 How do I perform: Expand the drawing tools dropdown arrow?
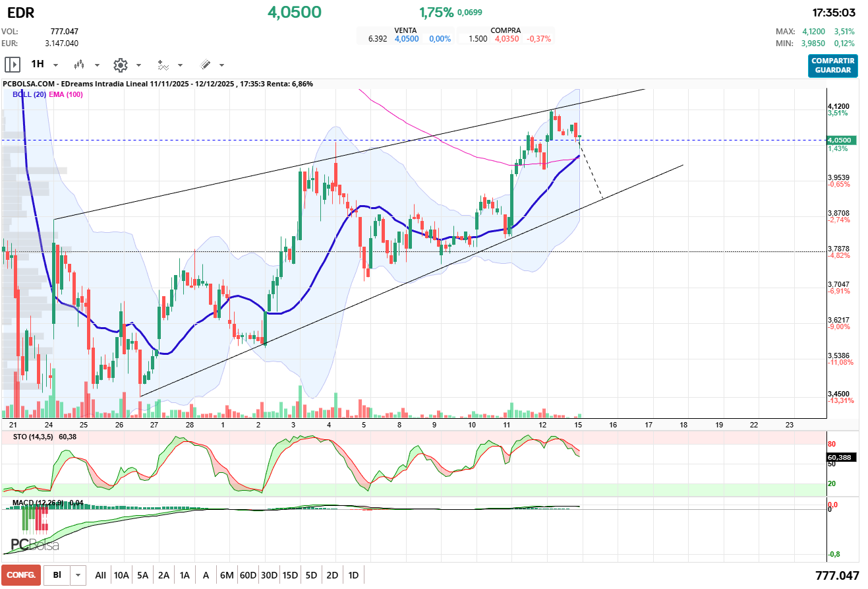pyautogui.click(x=221, y=65)
